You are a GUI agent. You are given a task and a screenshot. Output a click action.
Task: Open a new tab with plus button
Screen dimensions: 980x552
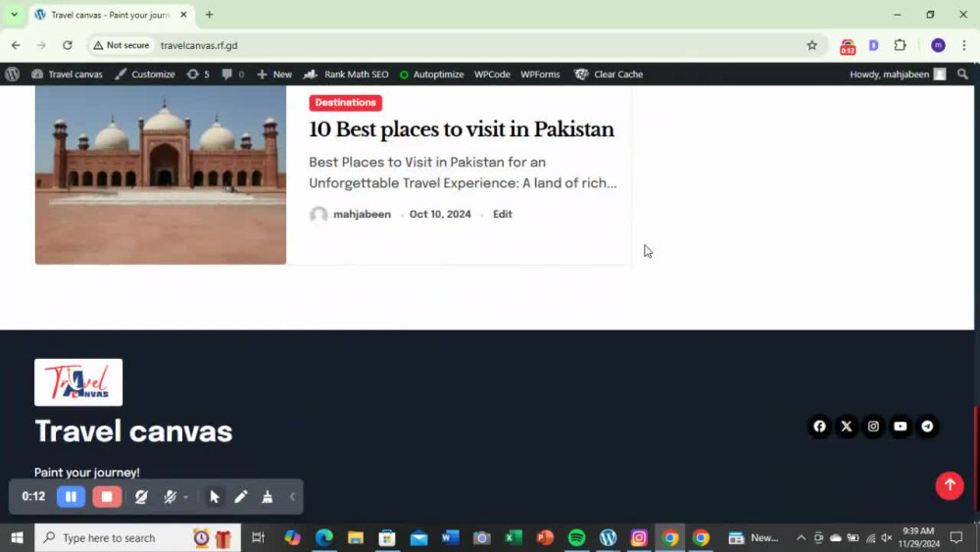[210, 15]
